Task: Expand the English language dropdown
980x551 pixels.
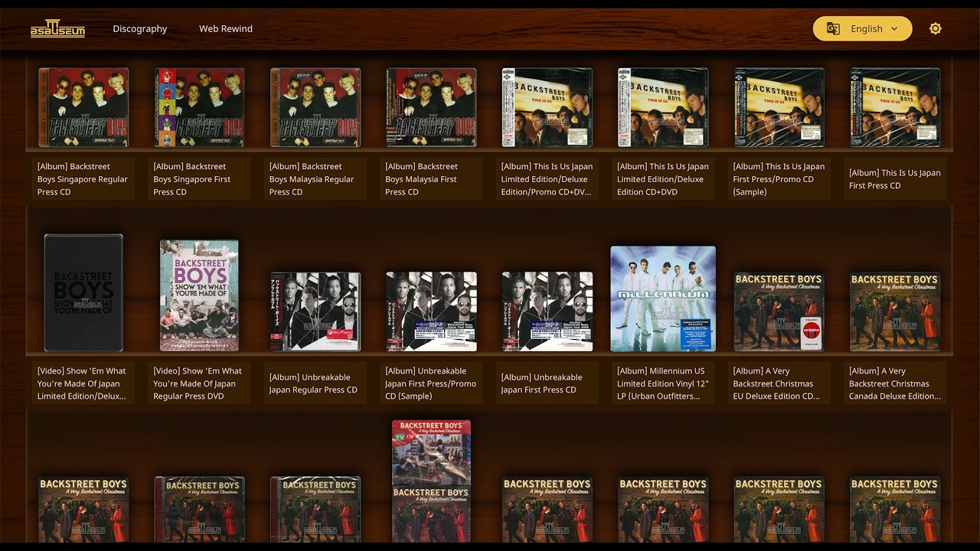Action: [x=862, y=28]
